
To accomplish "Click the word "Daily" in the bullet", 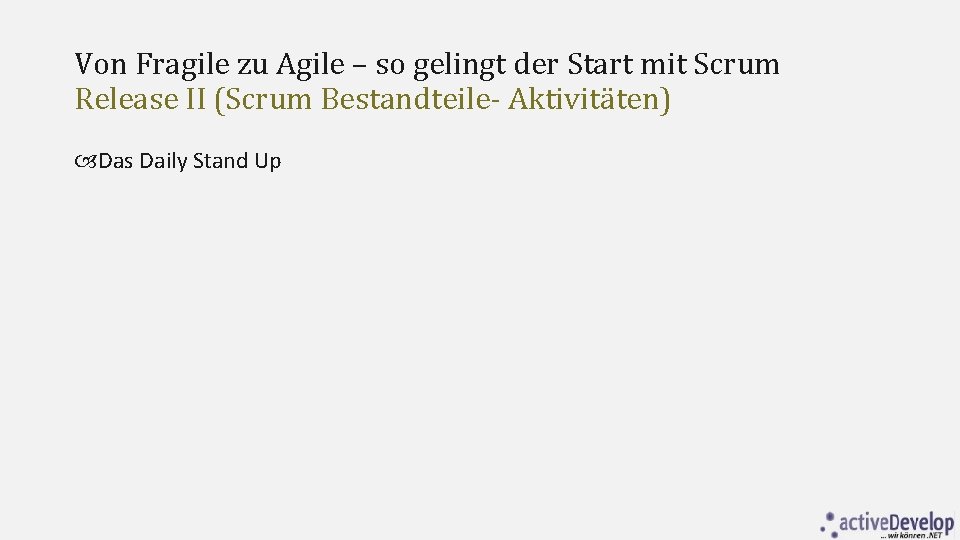I will (x=163, y=162).
